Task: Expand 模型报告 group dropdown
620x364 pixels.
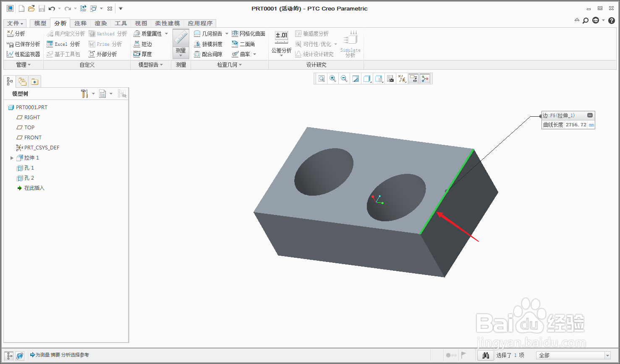Action: (151, 65)
